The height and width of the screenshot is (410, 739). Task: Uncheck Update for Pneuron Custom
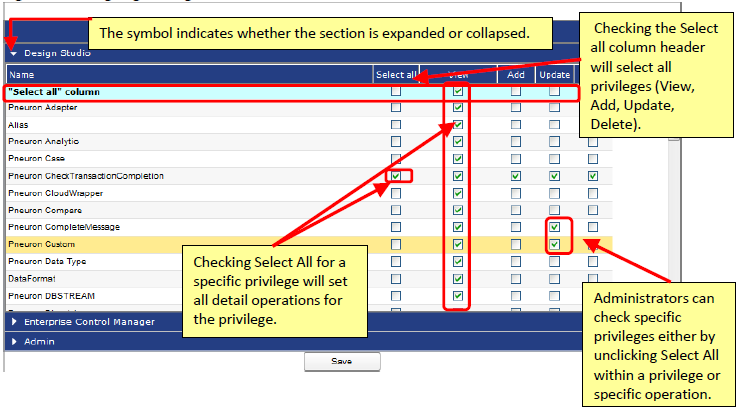click(x=555, y=244)
